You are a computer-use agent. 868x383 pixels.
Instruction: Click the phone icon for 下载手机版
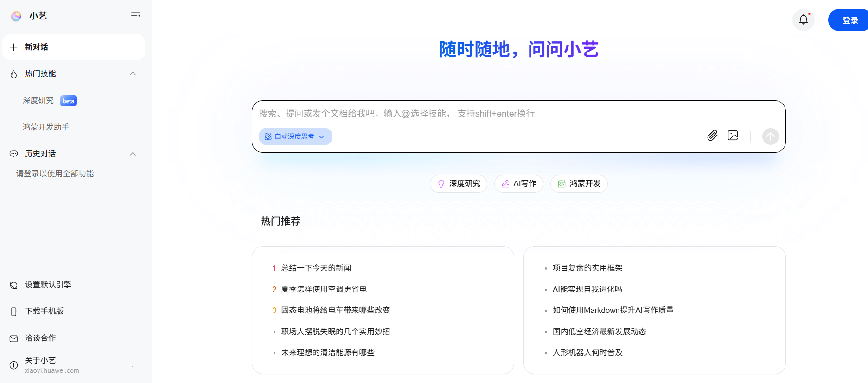tap(14, 312)
